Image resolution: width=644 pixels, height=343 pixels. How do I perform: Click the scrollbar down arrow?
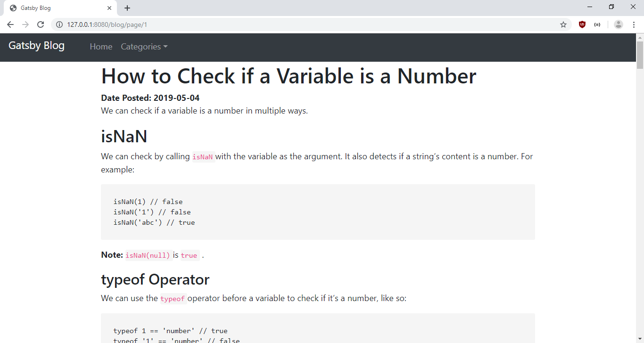coord(640,338)
